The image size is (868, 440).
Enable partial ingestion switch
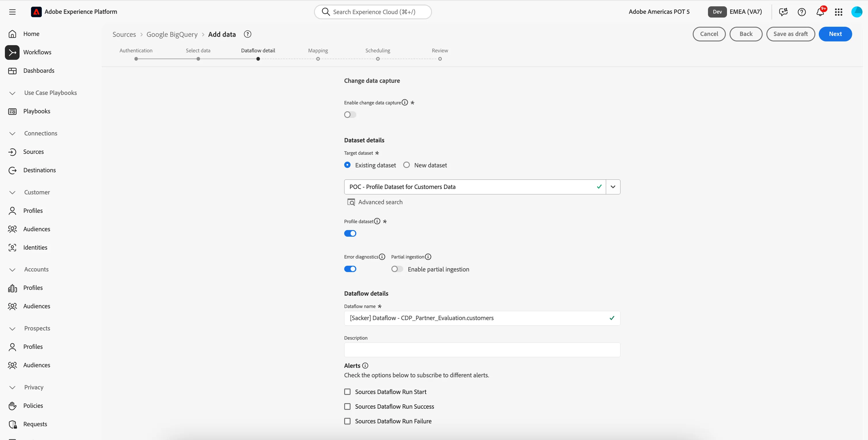(397, 269)
